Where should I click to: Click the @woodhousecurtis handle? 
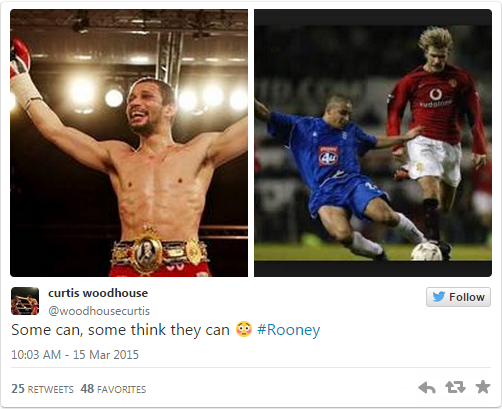point(99,311)
